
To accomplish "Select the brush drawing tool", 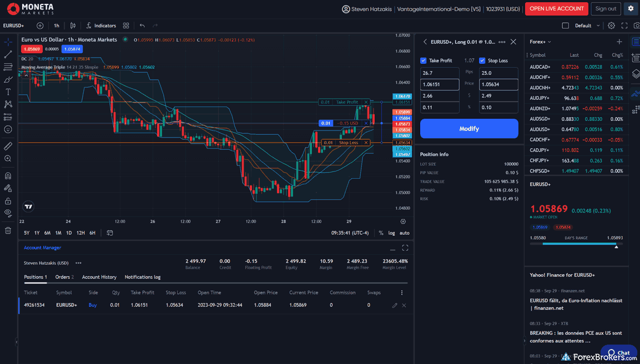I will point(8,79).
